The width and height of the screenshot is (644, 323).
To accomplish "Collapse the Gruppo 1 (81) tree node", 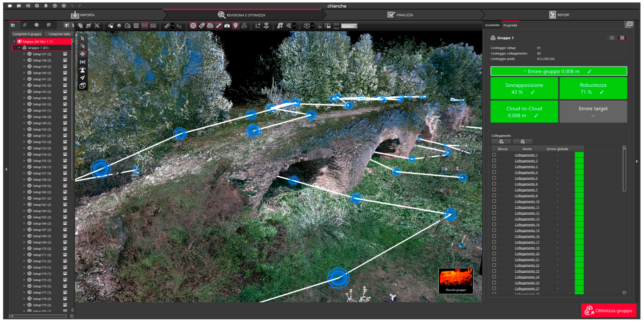I will (x=19, y=47).
